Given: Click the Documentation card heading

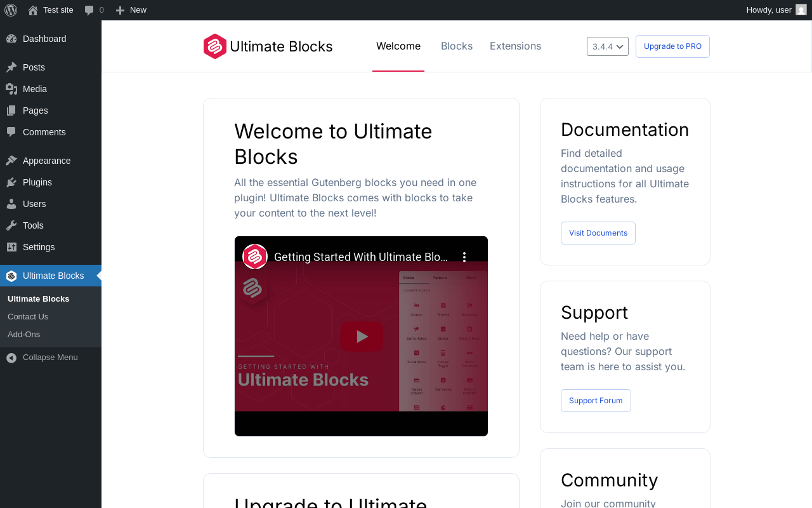Looking at the screenshot, I should point(625,130).
